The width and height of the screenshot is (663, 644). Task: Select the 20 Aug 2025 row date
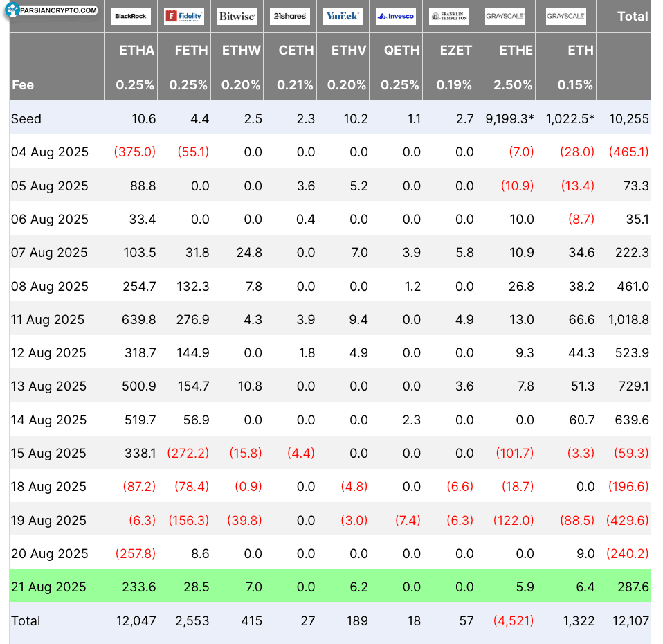tap(49, 554)
